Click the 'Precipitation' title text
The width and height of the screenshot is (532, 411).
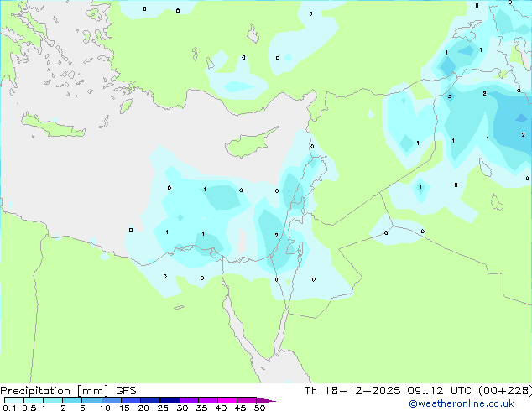coord(35,391)
